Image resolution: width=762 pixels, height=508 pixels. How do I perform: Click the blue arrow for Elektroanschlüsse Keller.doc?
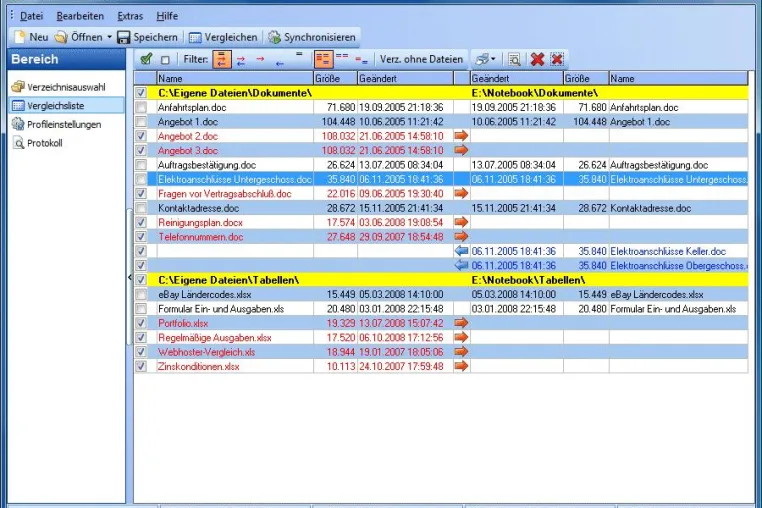461,251
